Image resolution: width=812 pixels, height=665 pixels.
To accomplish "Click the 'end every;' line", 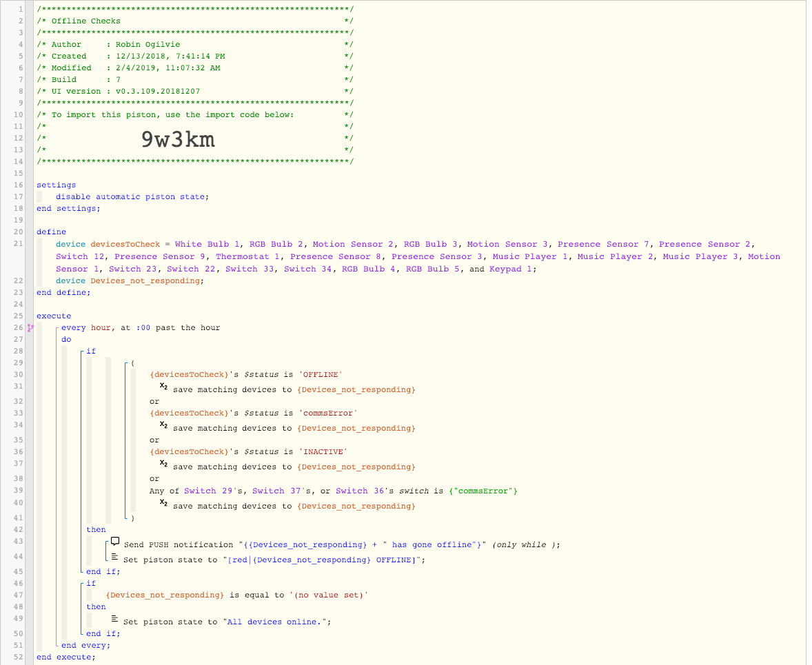I will coord(86,645).
